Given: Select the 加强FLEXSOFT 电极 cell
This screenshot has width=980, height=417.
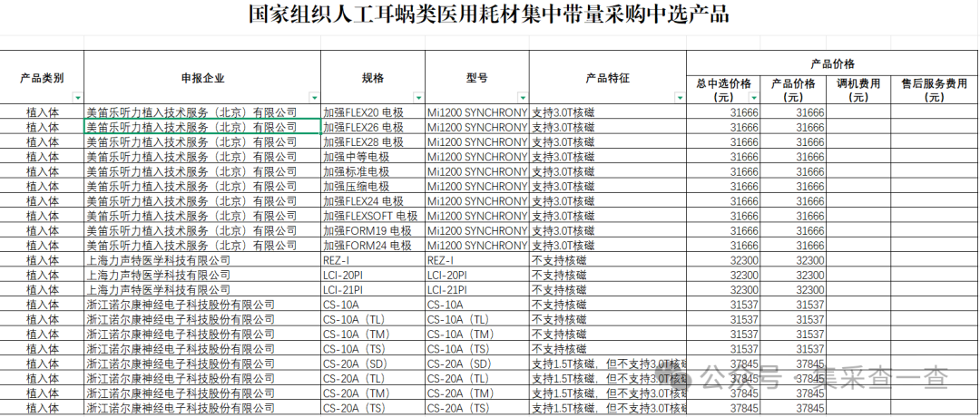Looking at the screenshot, I should 373,216.
